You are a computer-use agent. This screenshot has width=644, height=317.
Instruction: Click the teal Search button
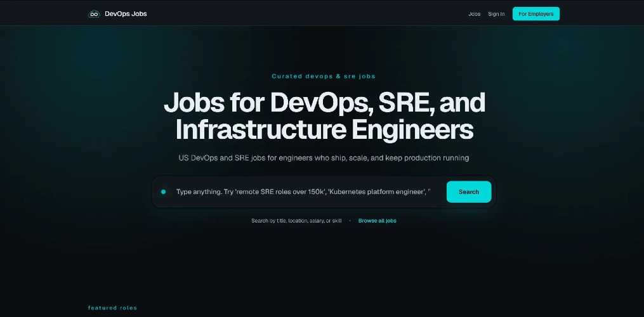(x=469, y=191)
